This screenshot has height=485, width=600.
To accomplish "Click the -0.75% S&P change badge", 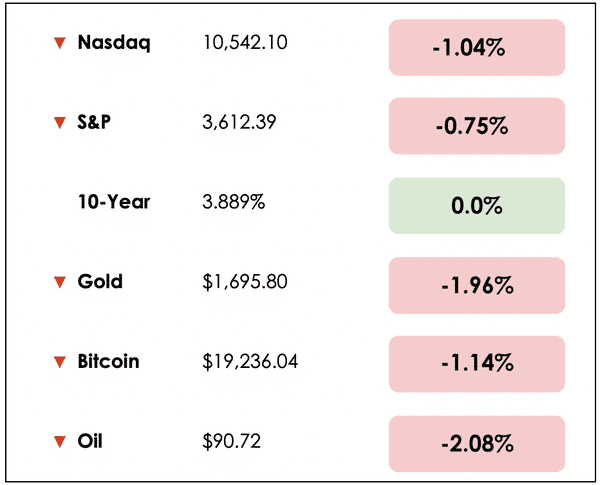I will pos(477,126).
